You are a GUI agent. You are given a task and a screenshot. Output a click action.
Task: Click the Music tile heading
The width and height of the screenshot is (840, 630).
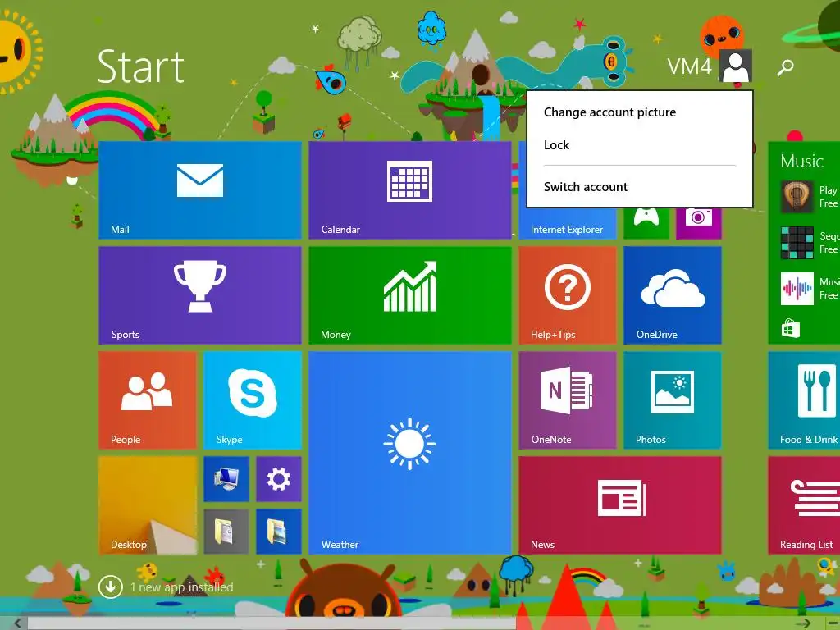801,162
